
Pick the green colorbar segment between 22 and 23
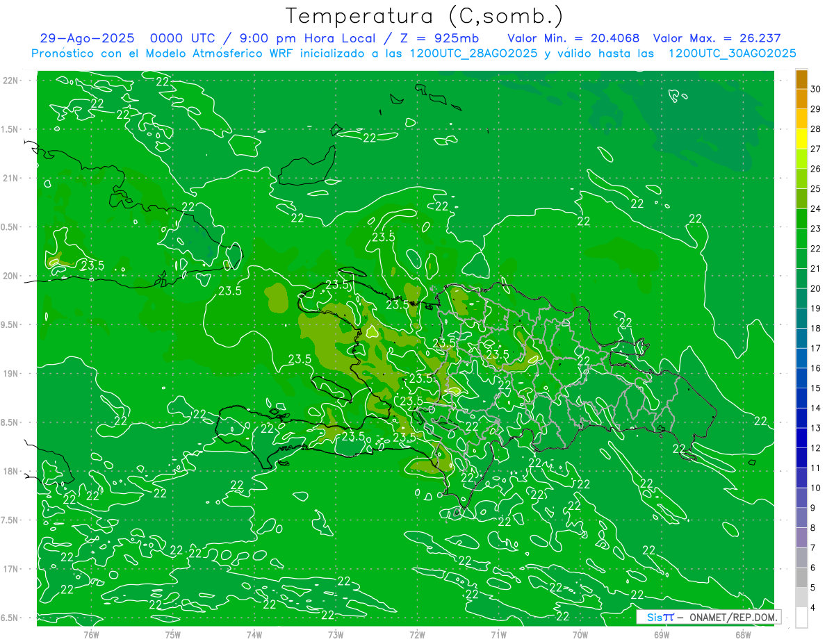[801, 238]
